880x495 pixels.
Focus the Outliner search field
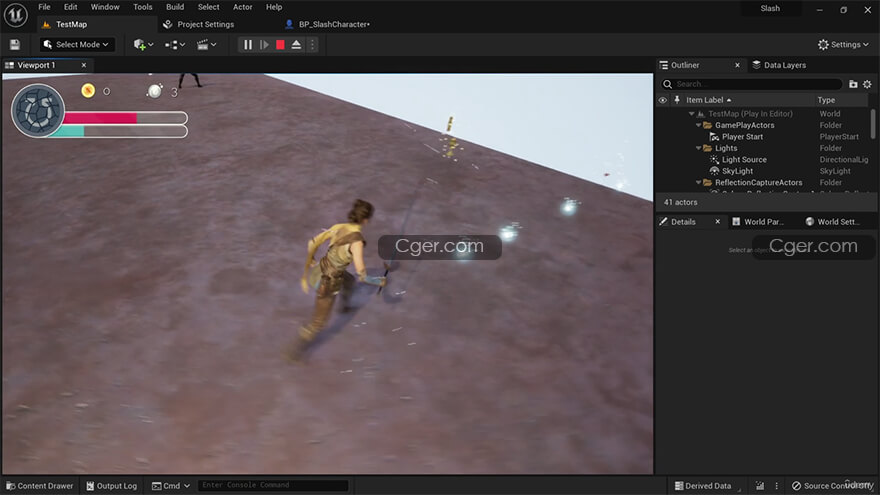coord(751,84)
